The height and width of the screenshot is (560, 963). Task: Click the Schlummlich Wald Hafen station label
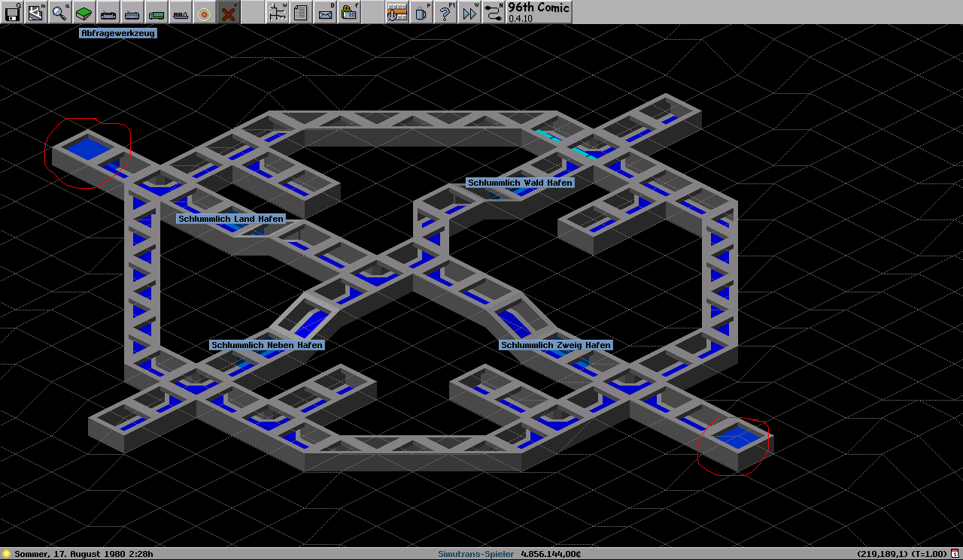520,183
